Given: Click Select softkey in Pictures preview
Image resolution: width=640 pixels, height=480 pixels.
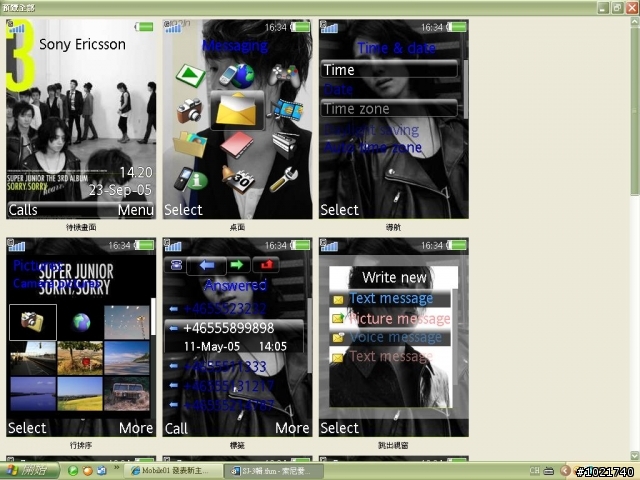Looking at the screenshot, I should click(27, 428).
